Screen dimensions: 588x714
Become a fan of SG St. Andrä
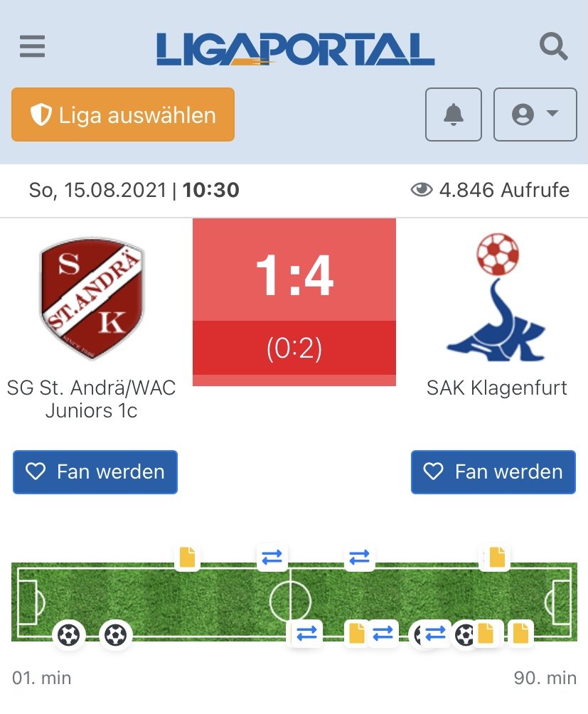[95, 471]
